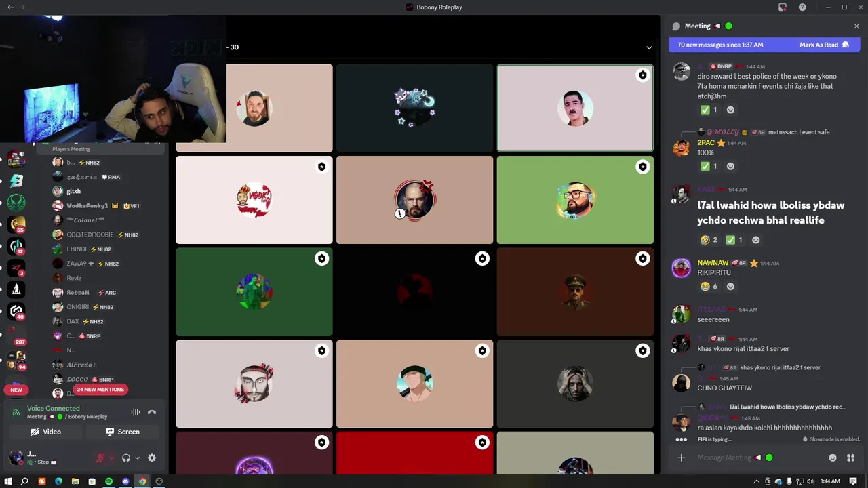Image resolution: width=868 pixels, height=488 pixels.
Task: Open own user profile panel avatar
Action: point(15,458)
